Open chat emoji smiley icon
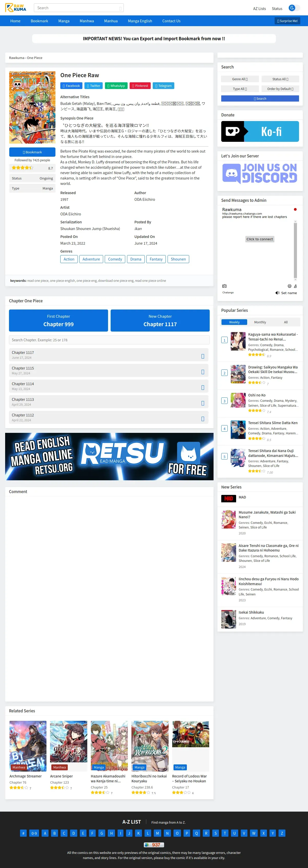Viewport: 308px width, 868px height. 290,286
